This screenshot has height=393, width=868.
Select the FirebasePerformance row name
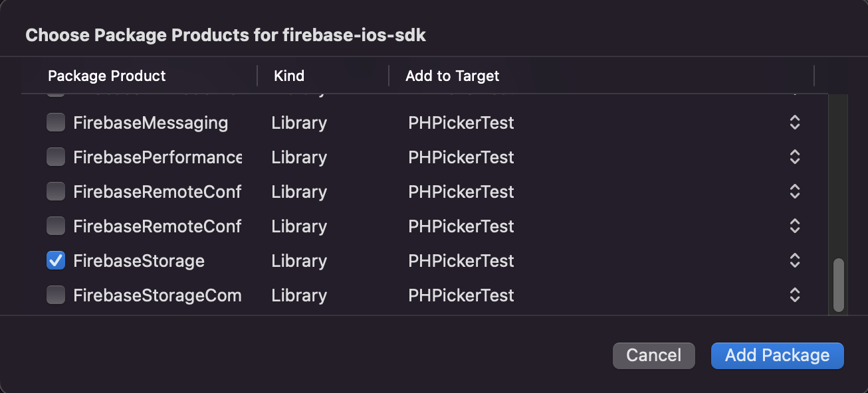158,157
